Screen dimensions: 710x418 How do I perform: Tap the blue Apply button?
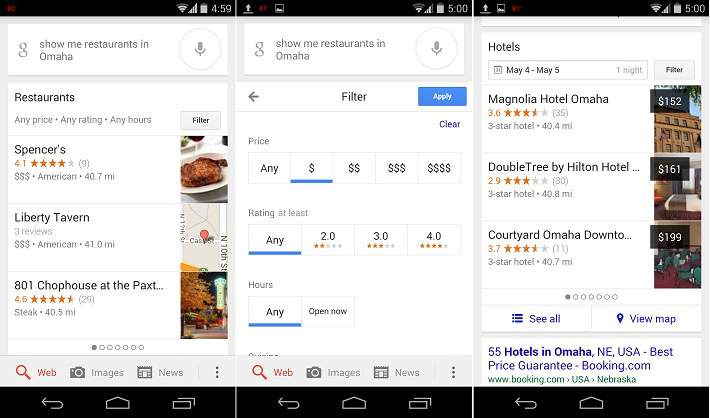tap(442, 96)
